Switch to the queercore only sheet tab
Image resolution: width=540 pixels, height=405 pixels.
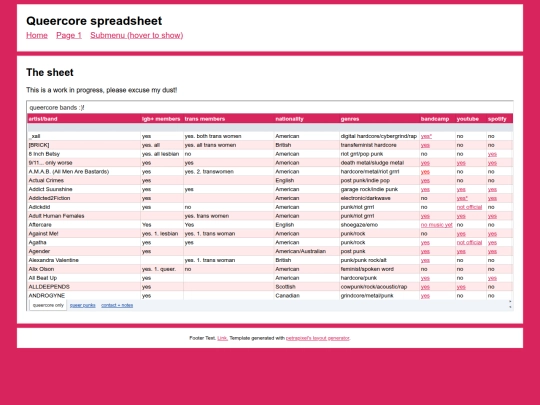(48, 305)
